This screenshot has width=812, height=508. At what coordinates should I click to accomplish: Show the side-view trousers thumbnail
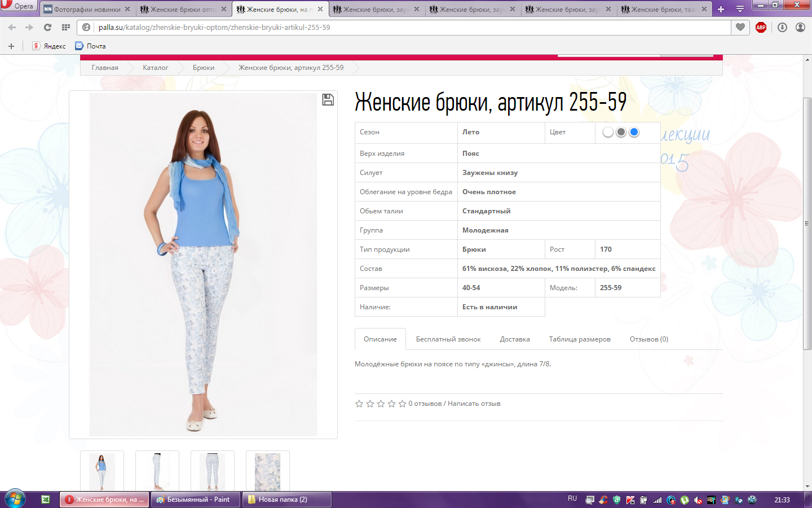click(157, 472)
